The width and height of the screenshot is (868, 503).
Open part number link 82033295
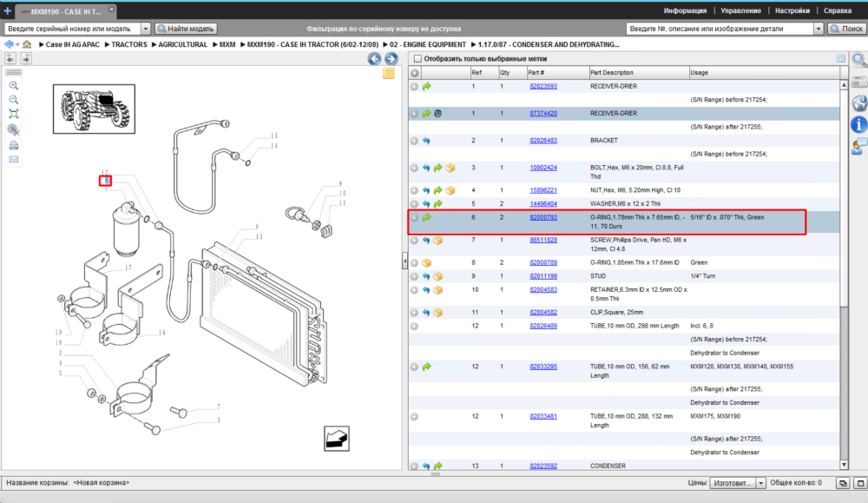tap(543, 367)
